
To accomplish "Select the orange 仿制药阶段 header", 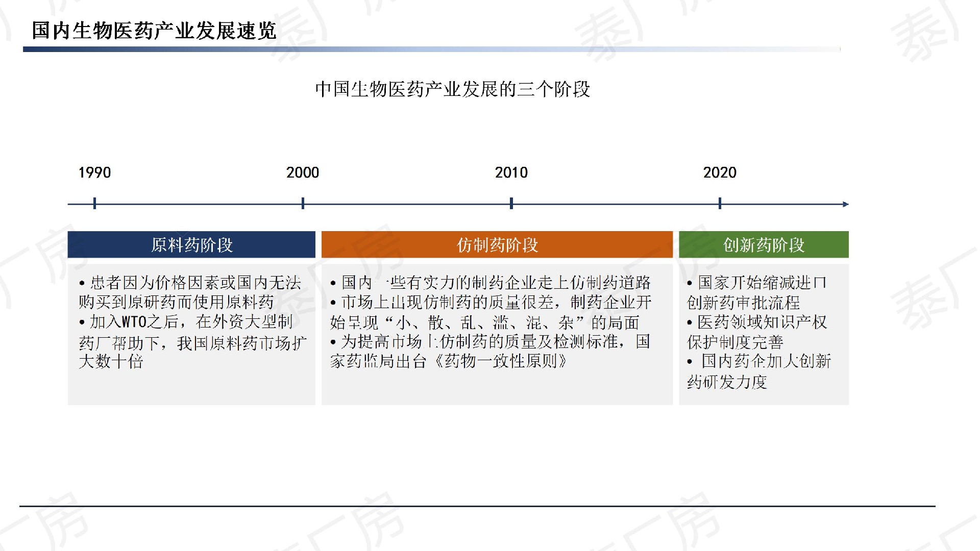I will pyautogui.click(x=497, y=245).
